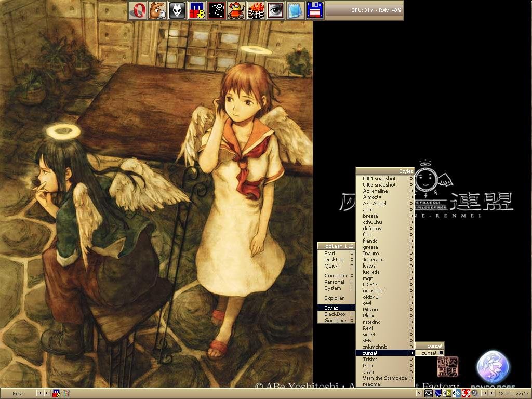Screen dimensions: 532x399
Task: Click the pencil cup task icon
Action: click(x=66, y=393)
